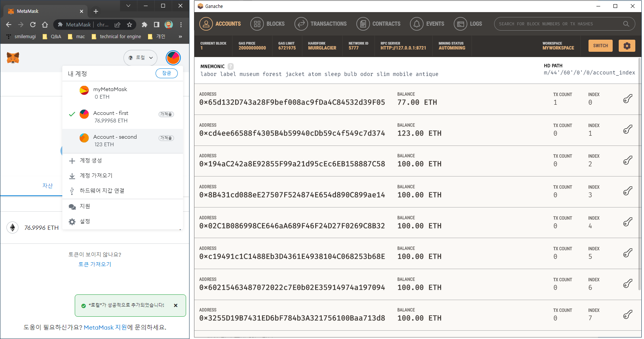Image resolution: width=644 pixels, height=339 pixels.
Task: Click the 77.00 ETH balance value
Action: pos(417,102)
